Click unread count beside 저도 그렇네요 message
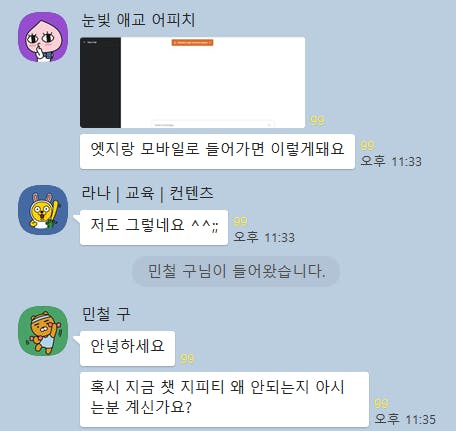 coord(240,221)
